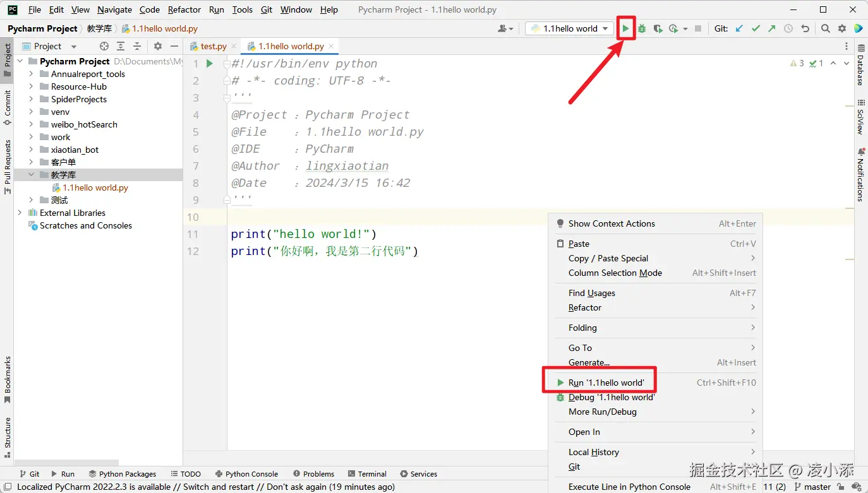Click the 教学库 breadcrumb in navigation bar
Image resolution: width=868 pixels, height=493 pixels.
pyautogui.click(x=99, y=28)
